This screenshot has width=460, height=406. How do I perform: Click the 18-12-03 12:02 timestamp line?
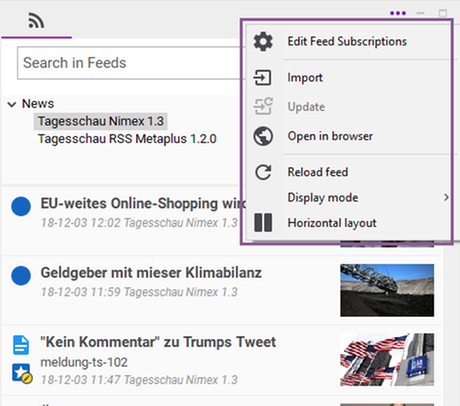[139, 223]
